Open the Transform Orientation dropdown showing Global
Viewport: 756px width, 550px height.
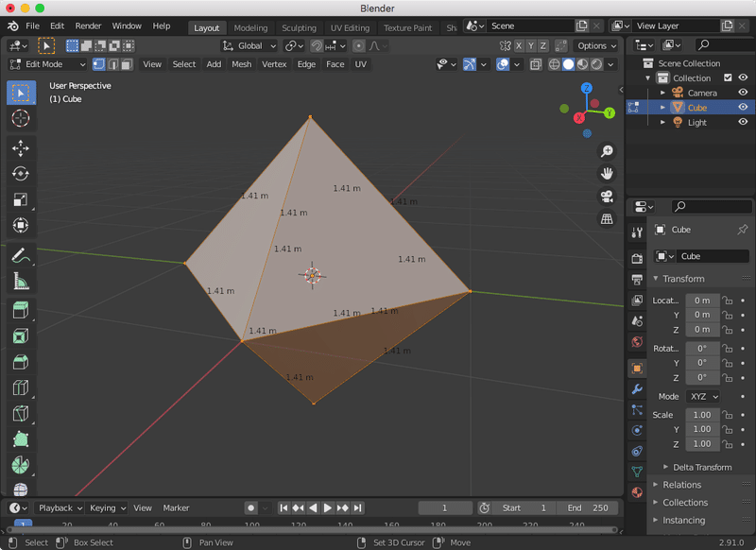click(249, 45)
